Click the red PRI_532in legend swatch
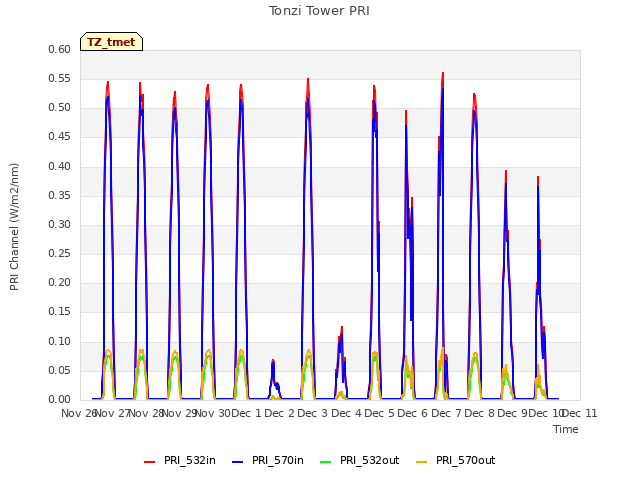Viewport: 640px width, 480px height. (149, 462)
